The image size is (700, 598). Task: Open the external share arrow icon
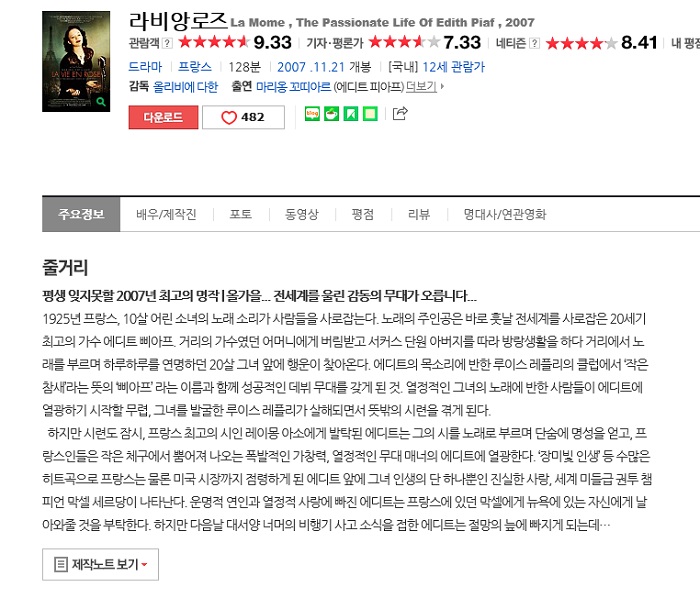400,113
